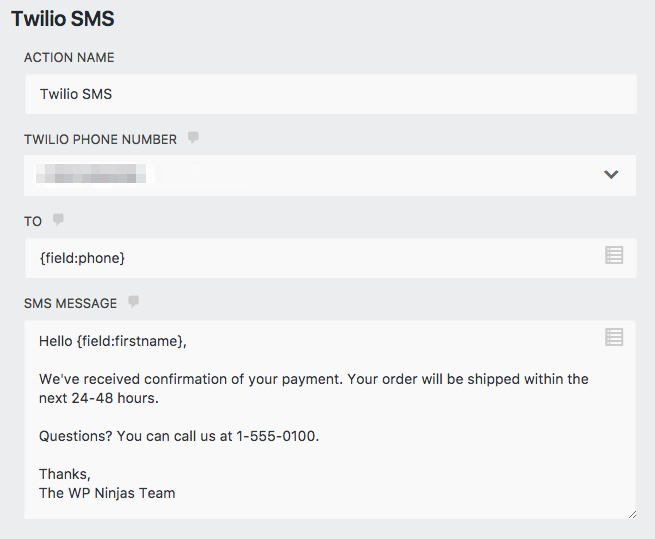
Task: Grab the SMS message textarea resize handle
Action: point(630,513)
